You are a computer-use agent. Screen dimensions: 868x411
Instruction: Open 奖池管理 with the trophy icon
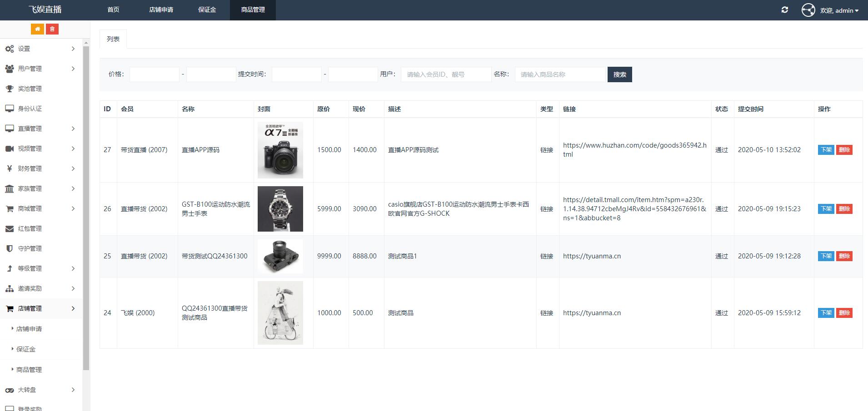(30, 89)
